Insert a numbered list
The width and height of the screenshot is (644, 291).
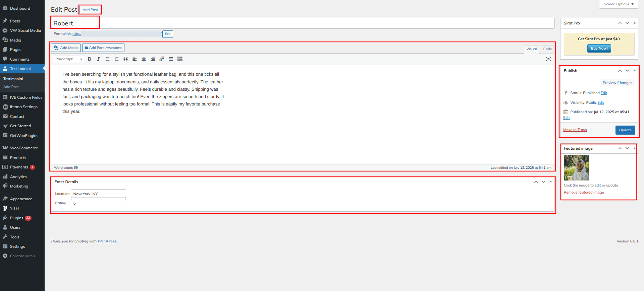coord(117,59)
